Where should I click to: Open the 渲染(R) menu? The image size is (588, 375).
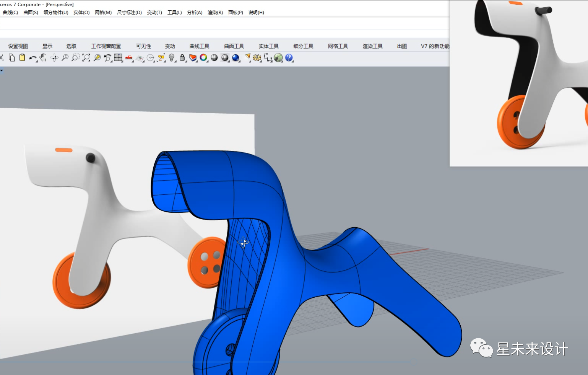pyautogui.click(x=215, y=13)
